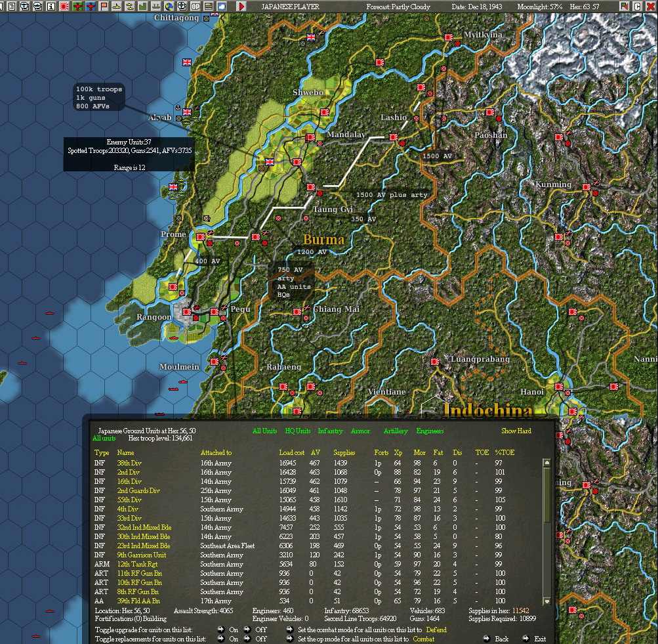Click the orange flag toolbar icon
This screenshot has height=644, width=658.
coord(104,7)
